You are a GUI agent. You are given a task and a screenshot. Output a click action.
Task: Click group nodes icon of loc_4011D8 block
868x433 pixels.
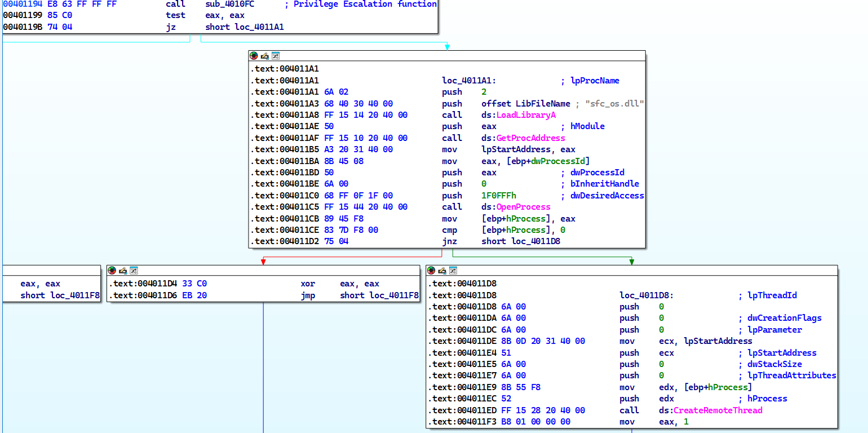[x=453, y=271]
